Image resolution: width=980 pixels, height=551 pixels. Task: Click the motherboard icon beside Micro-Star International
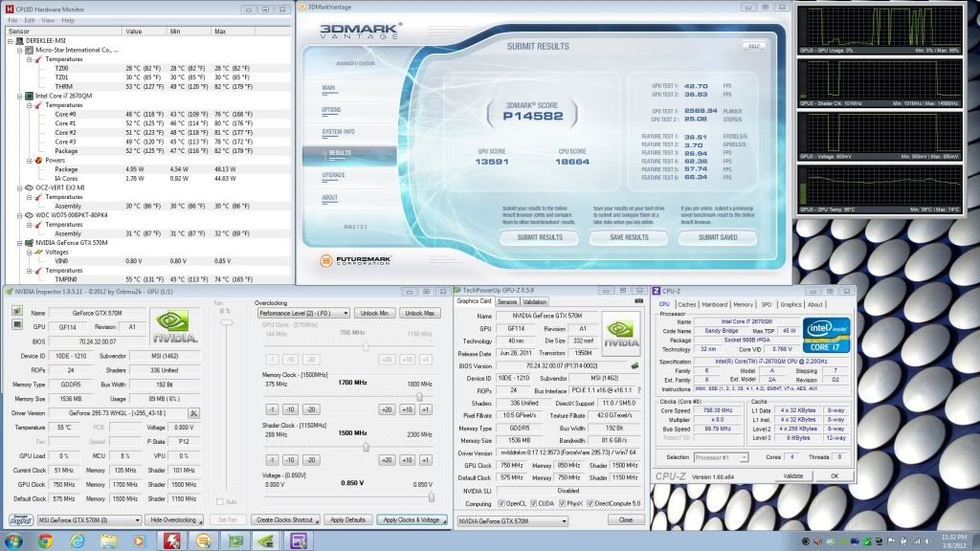click(29, 50)
